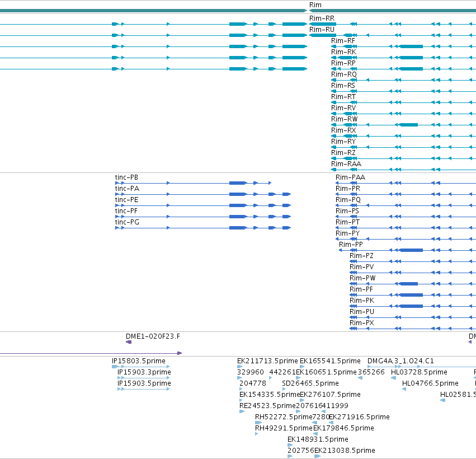Click the purple glyph under DME1-020F23.F
Screen dimensions: 476x459
pyautogui.click(x=129, y=342)
